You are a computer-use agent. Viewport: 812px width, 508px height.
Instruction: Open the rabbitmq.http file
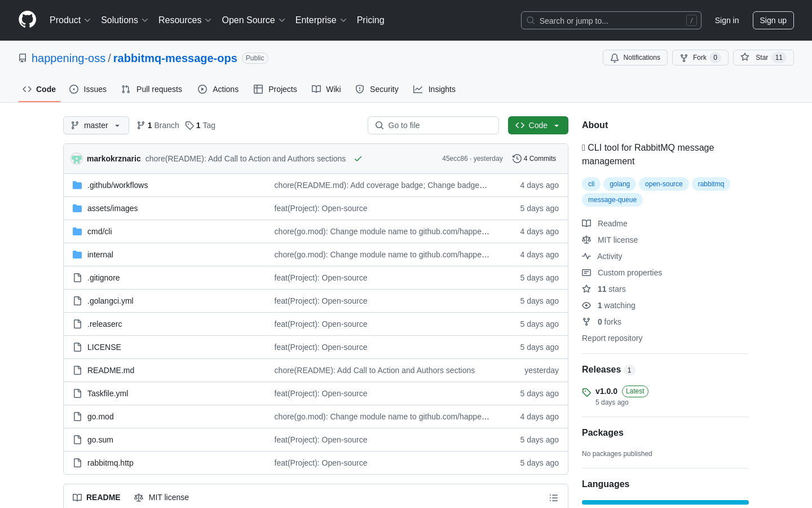click(x=111, y=463)
